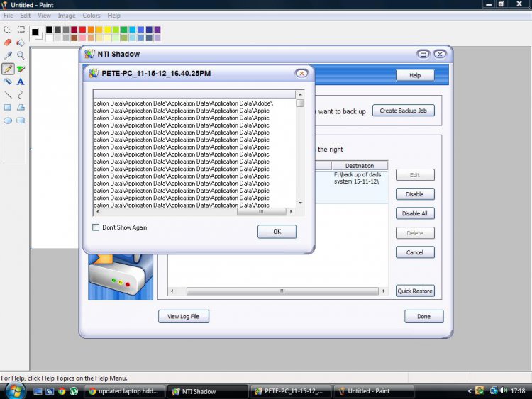Viewport: 532px width, 399px height.
Task: Select the straight Line tool
Action: click(8, 94)
